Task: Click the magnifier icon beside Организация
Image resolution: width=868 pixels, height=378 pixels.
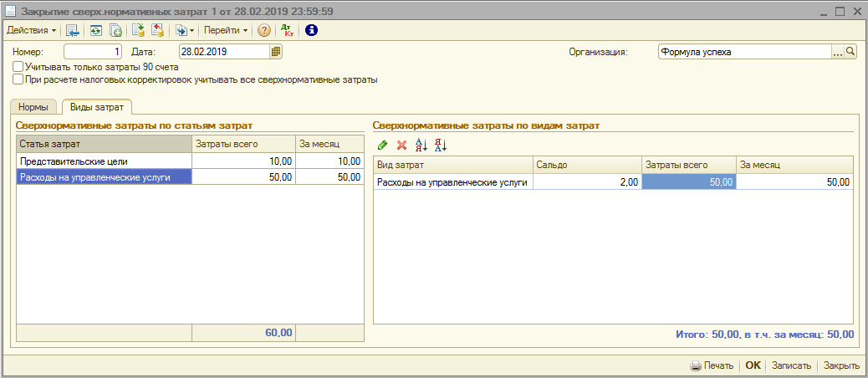Action: pos(851,52)
